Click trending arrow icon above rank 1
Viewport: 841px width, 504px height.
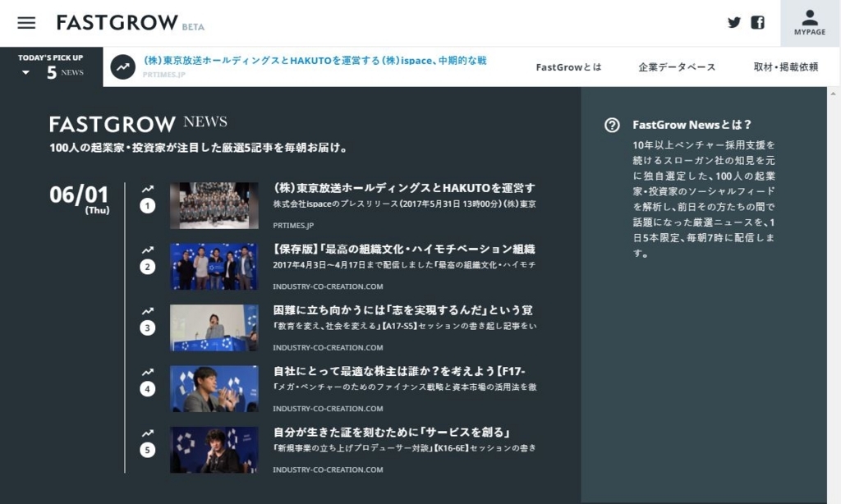(148, 190)
